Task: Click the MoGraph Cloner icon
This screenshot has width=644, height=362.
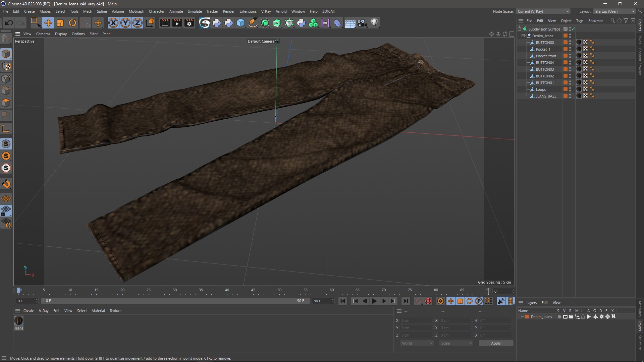Action: [x=313, y=23]
